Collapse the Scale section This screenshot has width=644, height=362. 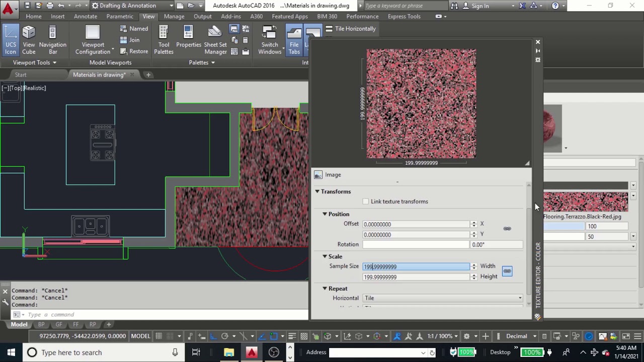pyautogui.click(x=325, y=256)
